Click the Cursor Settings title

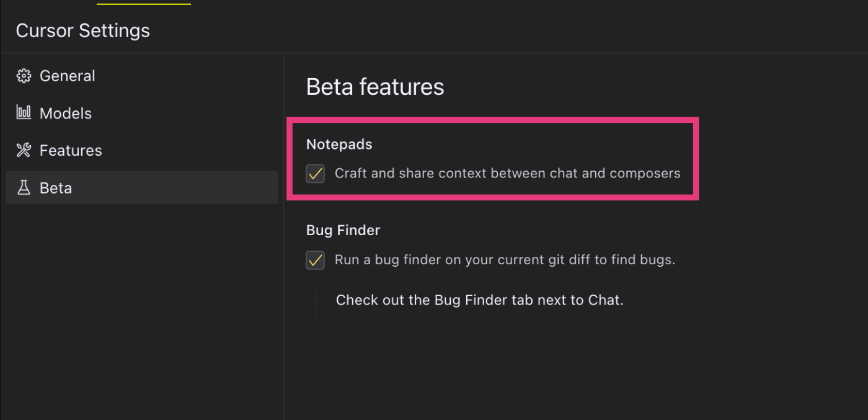83,30
